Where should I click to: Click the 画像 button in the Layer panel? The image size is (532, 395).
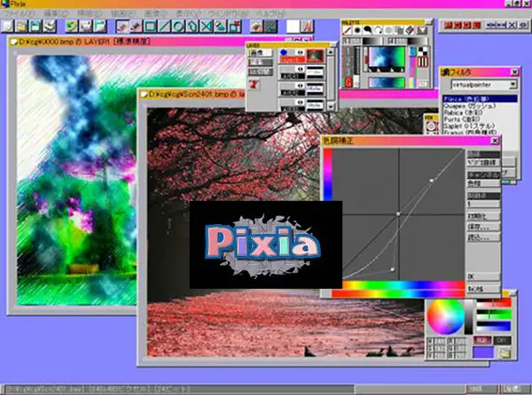point(260,53)
